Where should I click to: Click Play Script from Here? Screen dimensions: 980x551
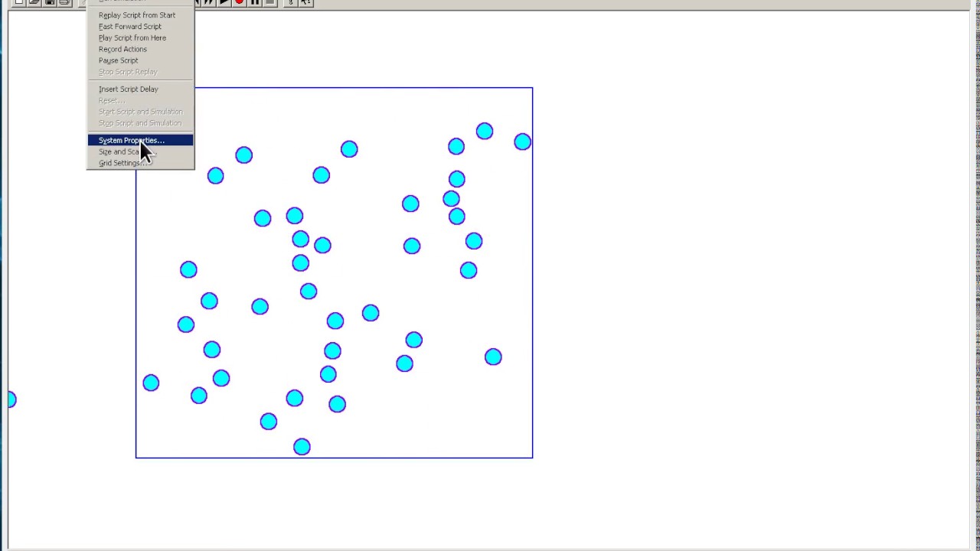[x=140, y=38]
